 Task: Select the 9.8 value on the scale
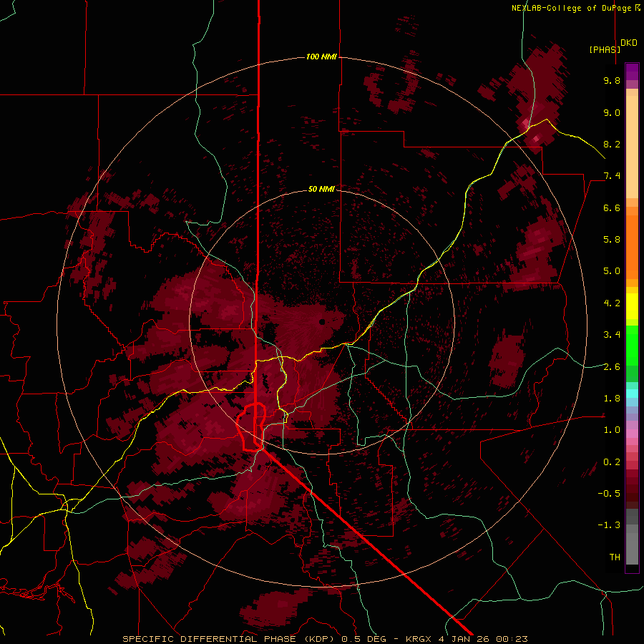click(x=612, y=80)
